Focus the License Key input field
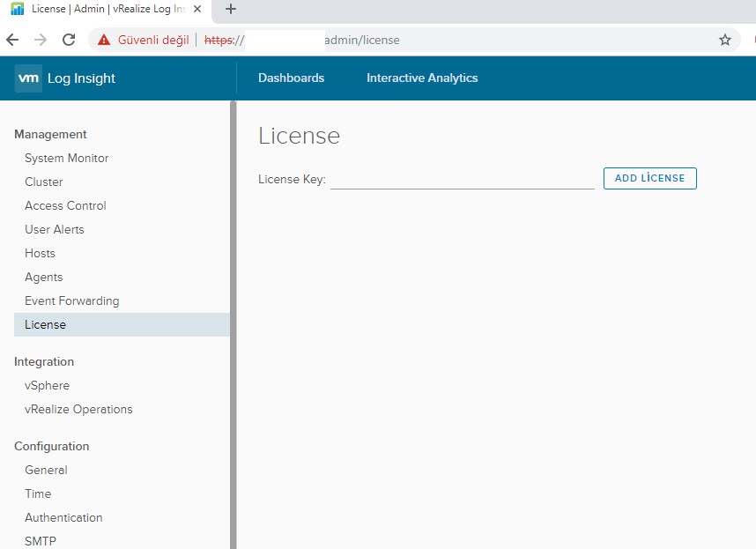Image resolution: width=756 pixels, height=549 pixels. coord(462,179)
